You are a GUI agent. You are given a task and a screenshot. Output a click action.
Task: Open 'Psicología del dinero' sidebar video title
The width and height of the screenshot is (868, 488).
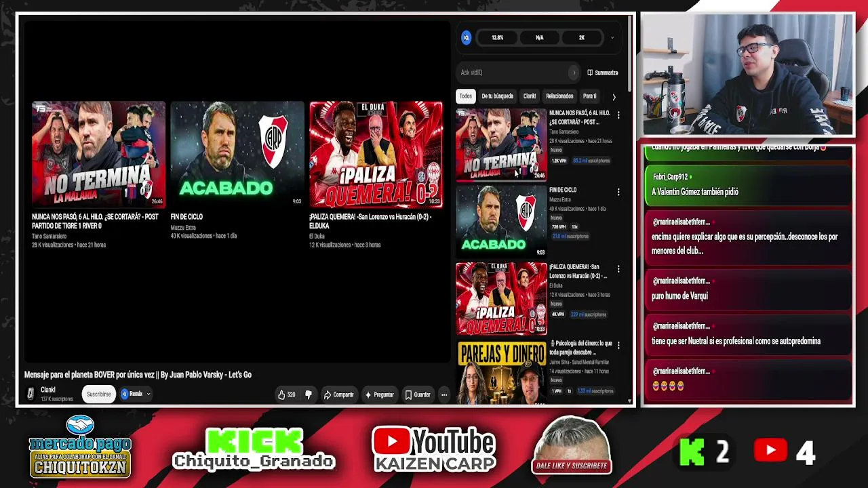coord(581,348)
